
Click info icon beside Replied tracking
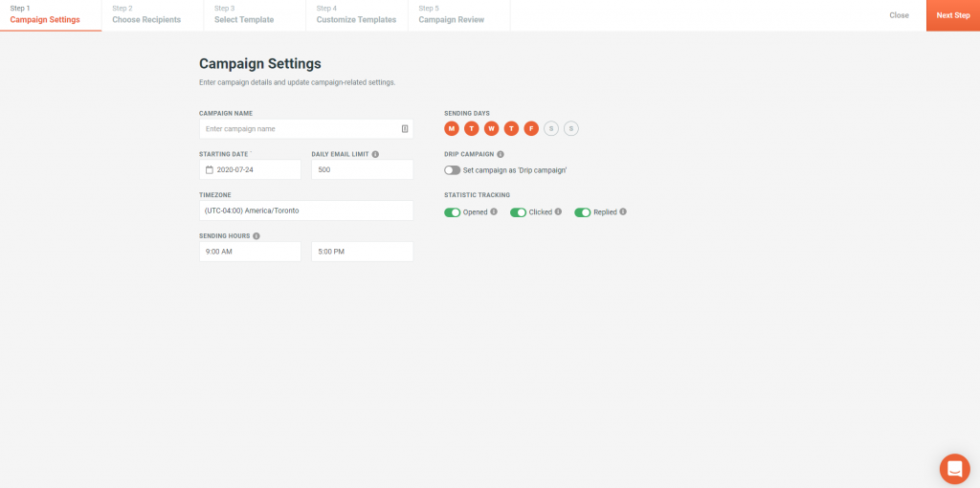(623, 211)
